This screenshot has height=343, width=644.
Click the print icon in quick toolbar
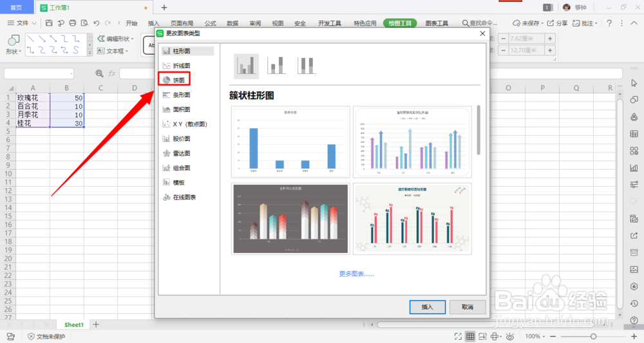pyautogui.click(x=72, y=23)
